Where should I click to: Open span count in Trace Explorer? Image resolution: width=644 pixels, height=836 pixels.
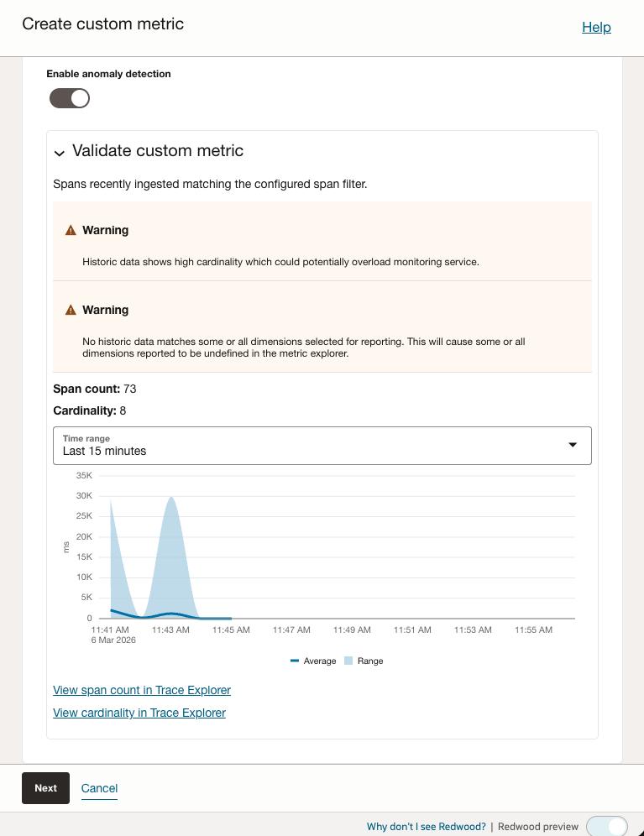[x=141, y=690]
